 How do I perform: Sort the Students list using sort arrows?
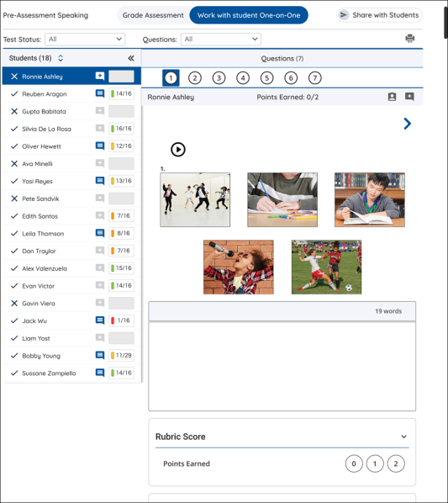[61, 58]
